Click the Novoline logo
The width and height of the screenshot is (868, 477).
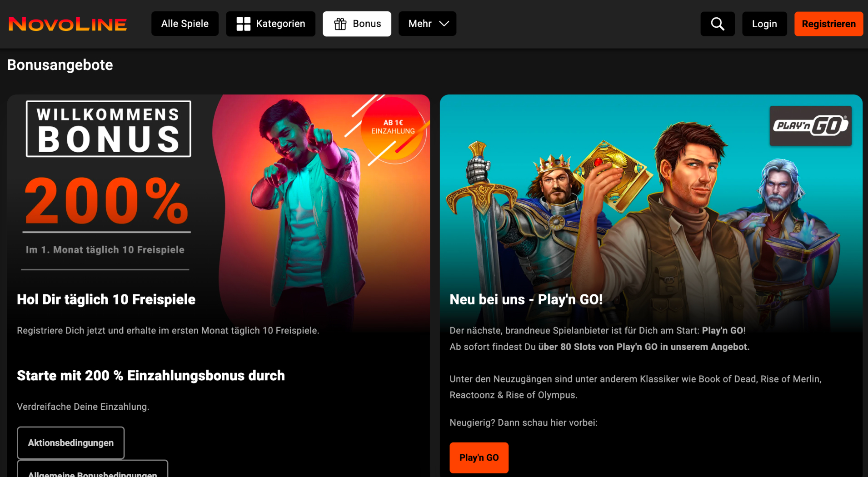(68, 24)
